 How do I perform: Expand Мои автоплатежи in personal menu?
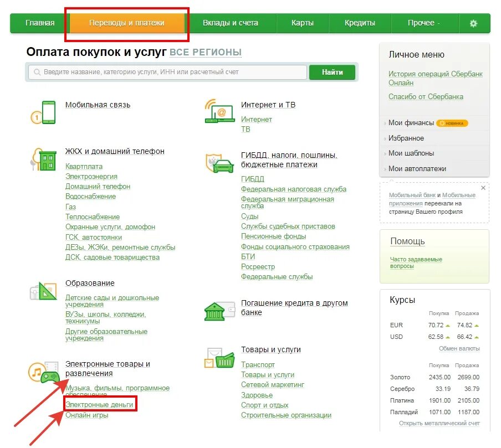417,168
